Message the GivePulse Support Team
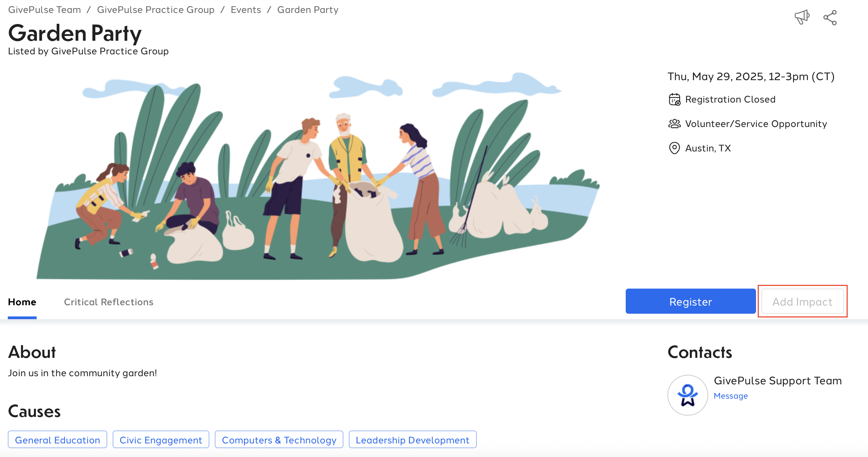The image size is (868, 457). tap(731, 396)
